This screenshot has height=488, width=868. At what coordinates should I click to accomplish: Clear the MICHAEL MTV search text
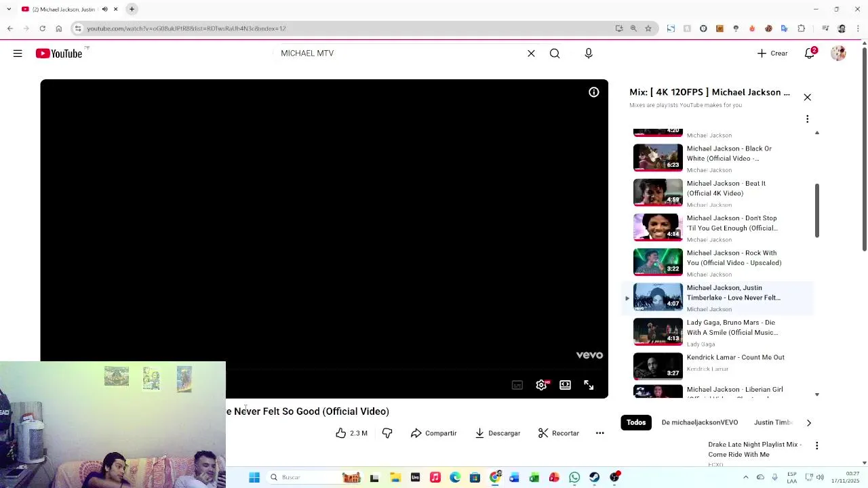click(531, 54)
